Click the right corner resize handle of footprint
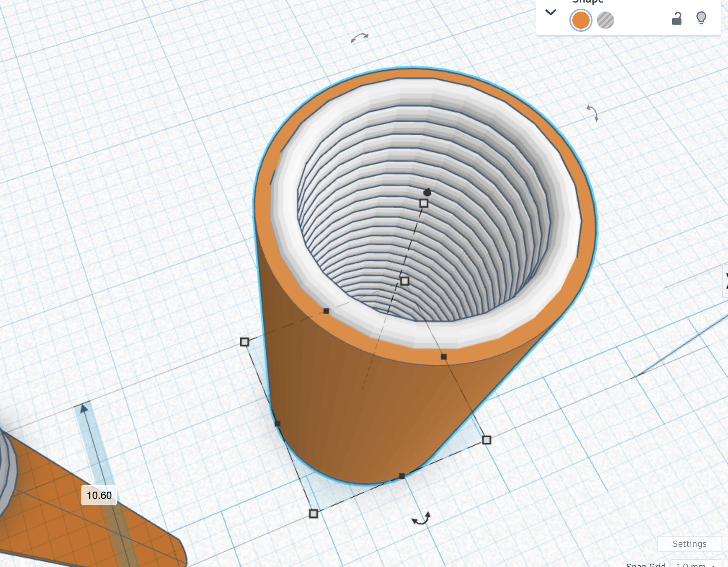 tap(487, 440)
